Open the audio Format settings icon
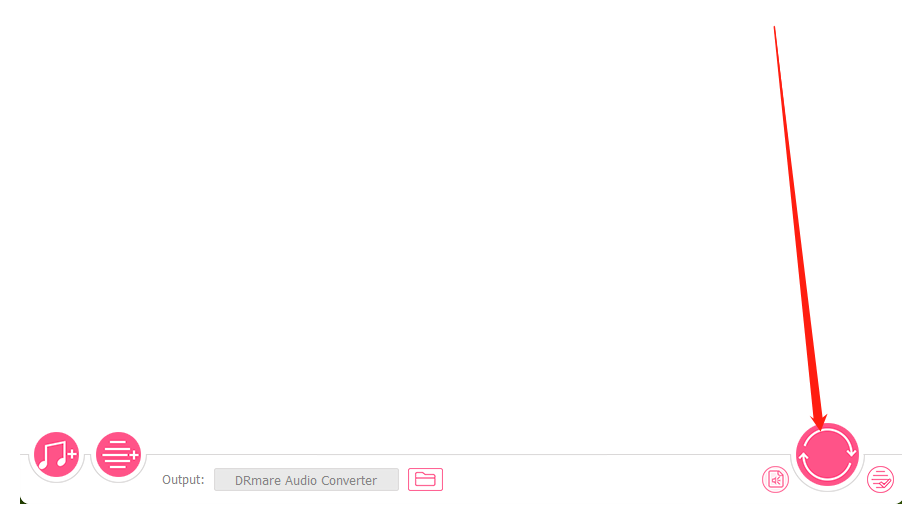The image size is (914, 516). (775, 480)
